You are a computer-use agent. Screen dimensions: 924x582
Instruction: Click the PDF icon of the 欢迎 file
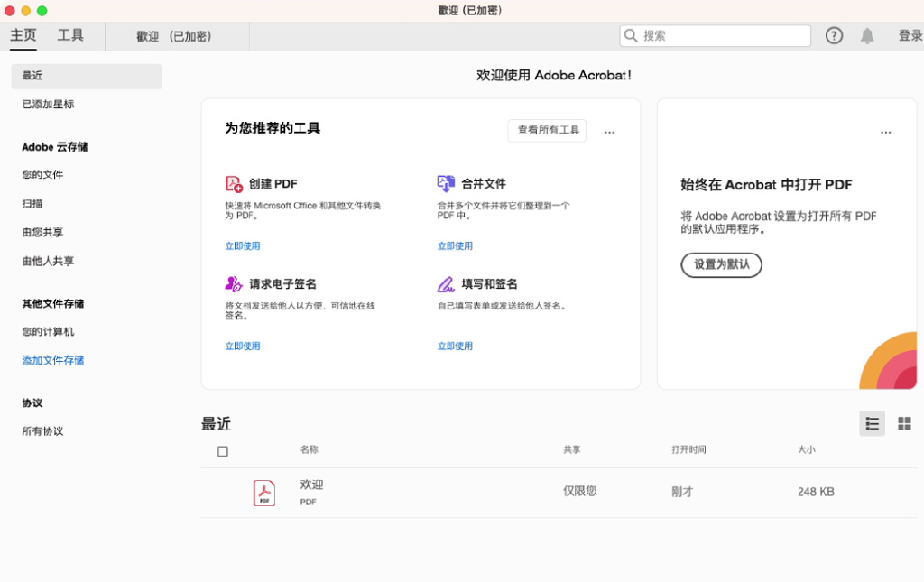[x=264, y=491]
